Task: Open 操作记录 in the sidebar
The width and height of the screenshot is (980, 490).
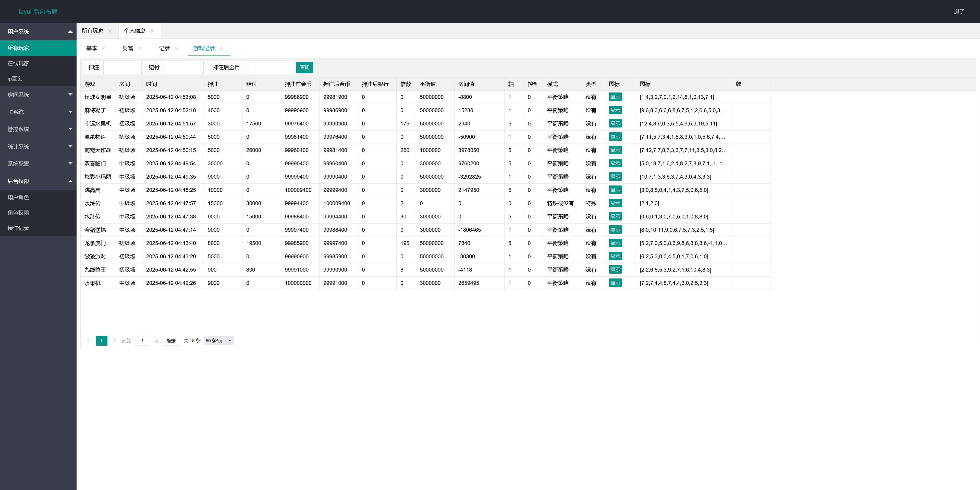Action: (x=18, y=228)
